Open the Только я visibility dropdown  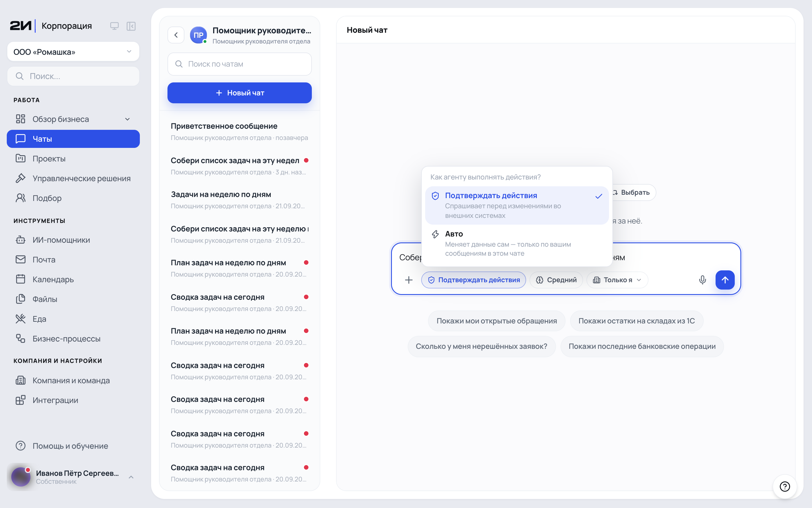click(x=617, y=280)
